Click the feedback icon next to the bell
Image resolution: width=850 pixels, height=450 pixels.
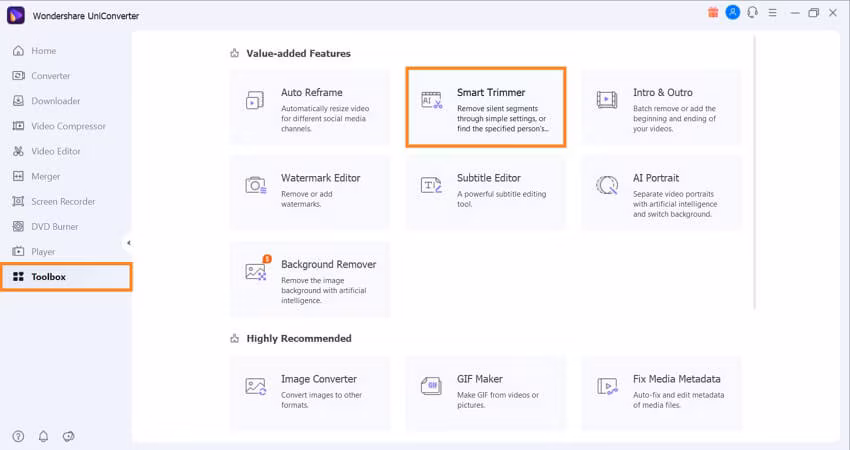click(x=68, y=436)
